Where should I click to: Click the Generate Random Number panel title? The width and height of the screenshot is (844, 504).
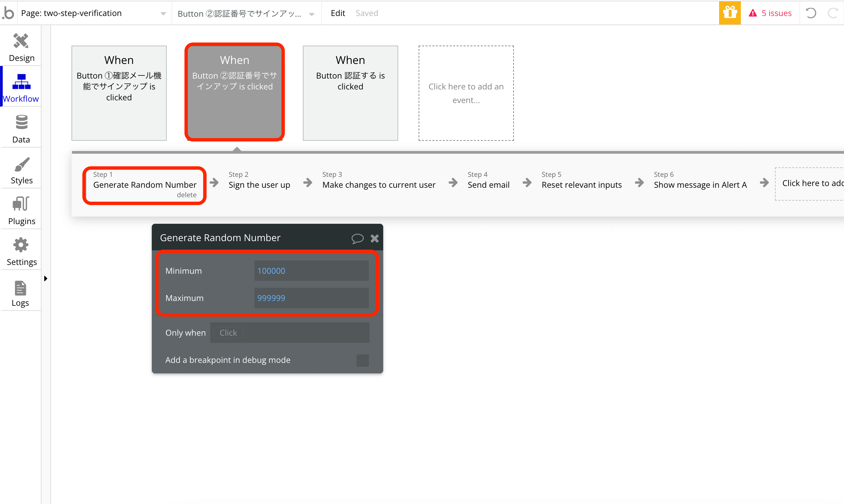coord(220,238)
